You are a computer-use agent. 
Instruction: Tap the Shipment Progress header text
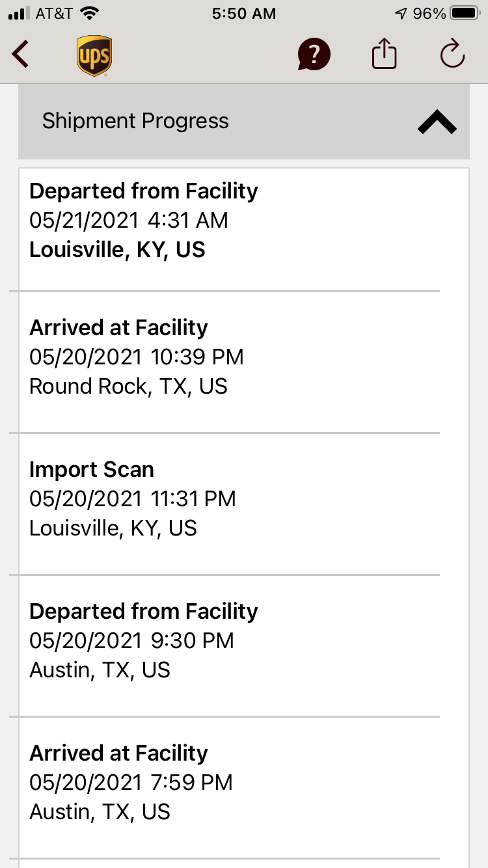[x=135, y=121]
